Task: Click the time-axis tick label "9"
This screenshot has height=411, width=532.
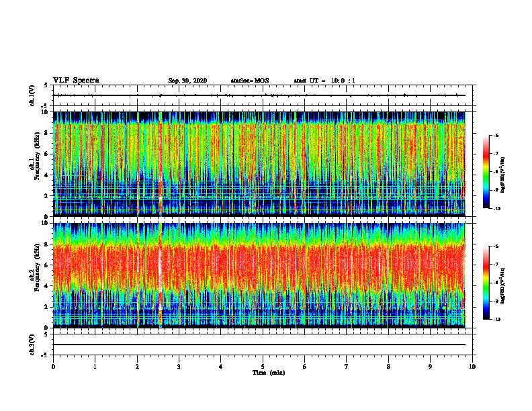Action: point(430,366)
